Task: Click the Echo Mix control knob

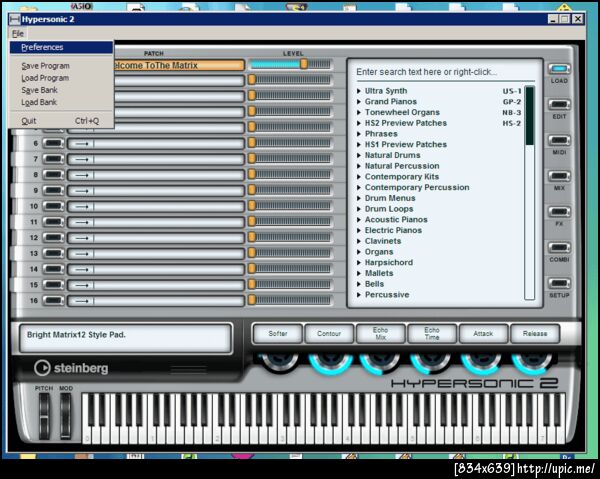Action: point(381,363)
